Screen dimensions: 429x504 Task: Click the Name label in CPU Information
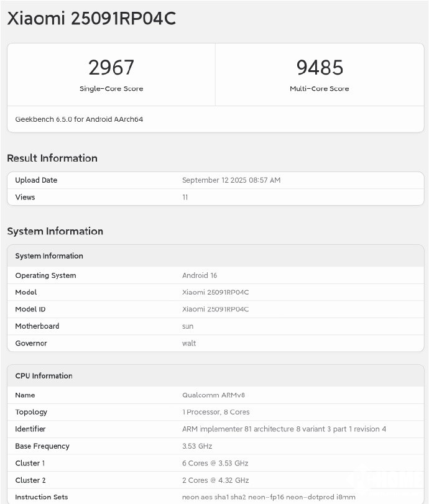25,395
